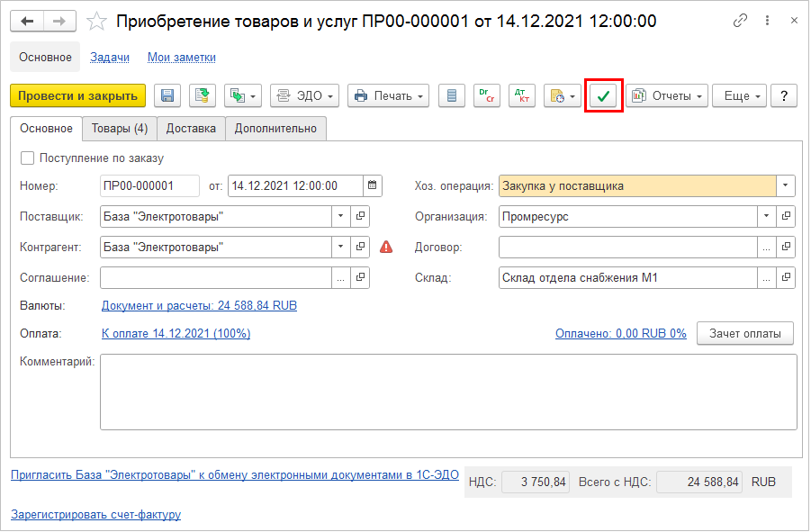Expand the Организация dropdown list
The image size is (811, 532).
tap(766, 217)
